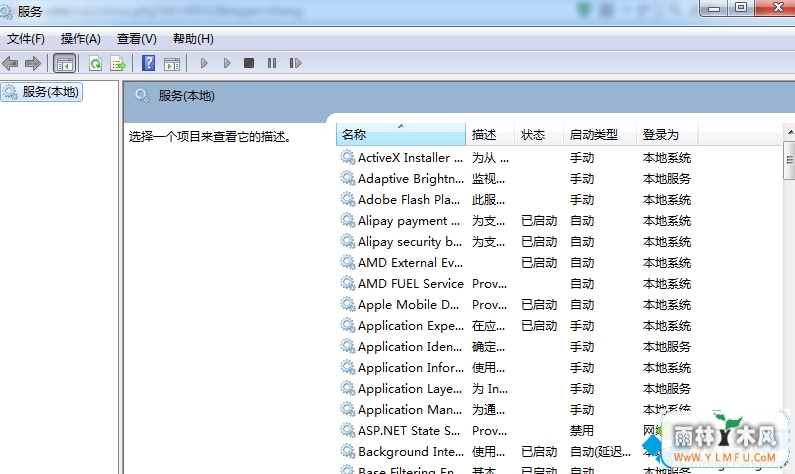Sort by the 名称 column header
Screen dimensions: 795x474
401,134
